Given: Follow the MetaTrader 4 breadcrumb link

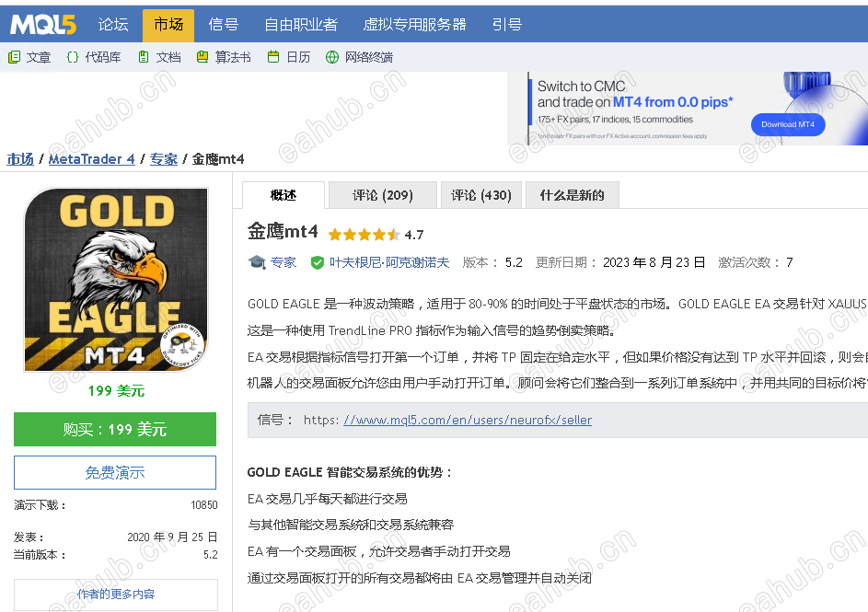Looking at the screenshot, I should click(92, 159).
